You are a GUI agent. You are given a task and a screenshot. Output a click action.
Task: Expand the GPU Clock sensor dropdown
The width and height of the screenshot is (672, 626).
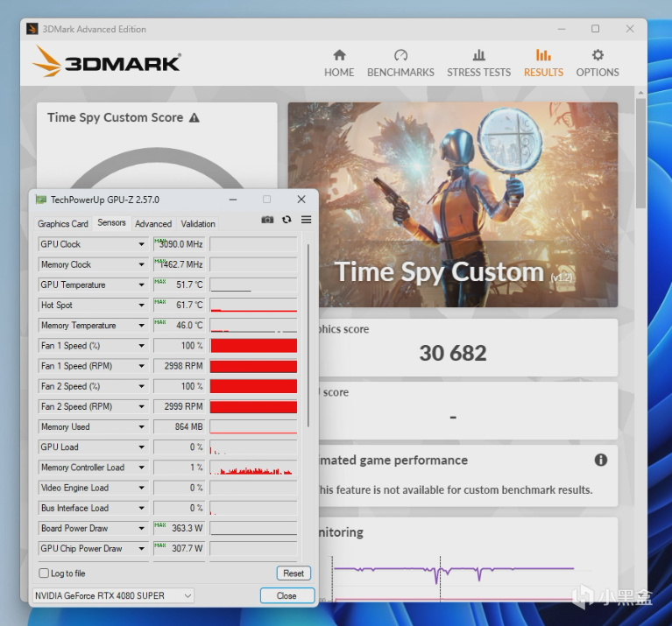[x=141, y=244]
